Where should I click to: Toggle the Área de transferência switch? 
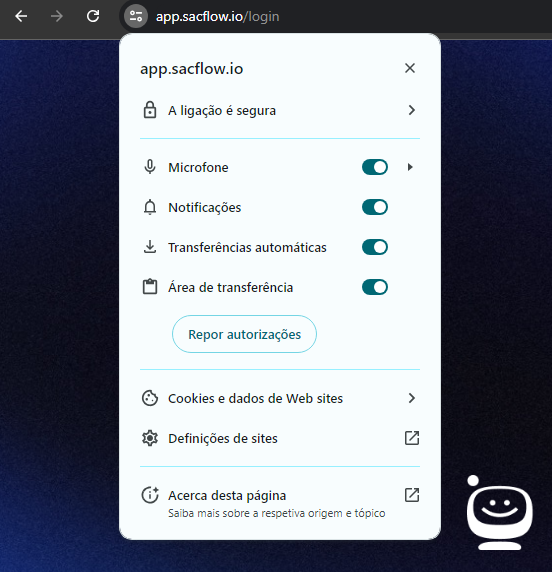375,287
